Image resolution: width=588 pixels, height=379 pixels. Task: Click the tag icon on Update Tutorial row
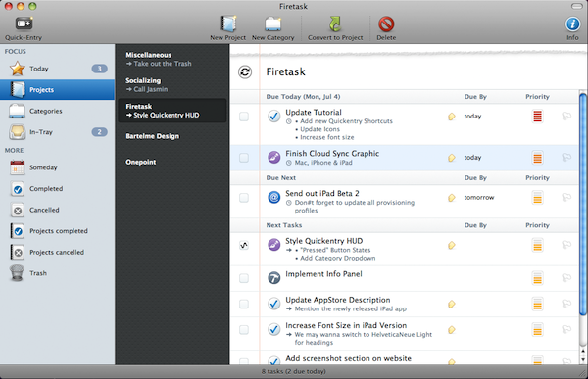point(452,117)
